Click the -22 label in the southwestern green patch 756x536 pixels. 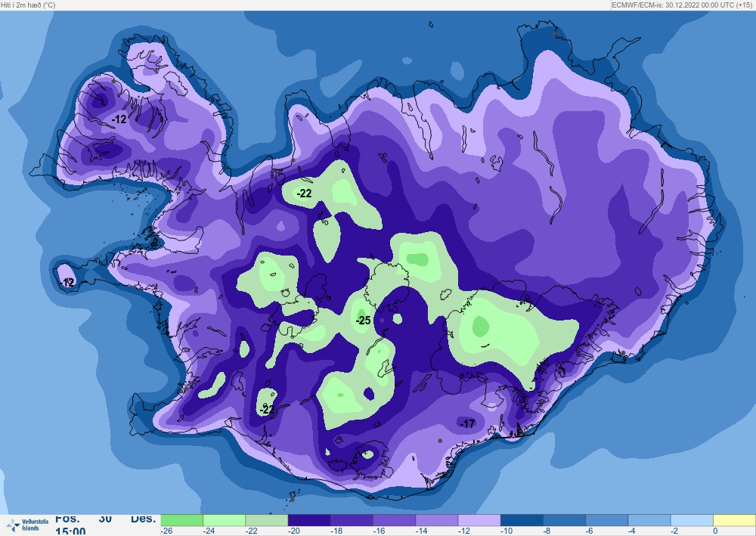267,410
